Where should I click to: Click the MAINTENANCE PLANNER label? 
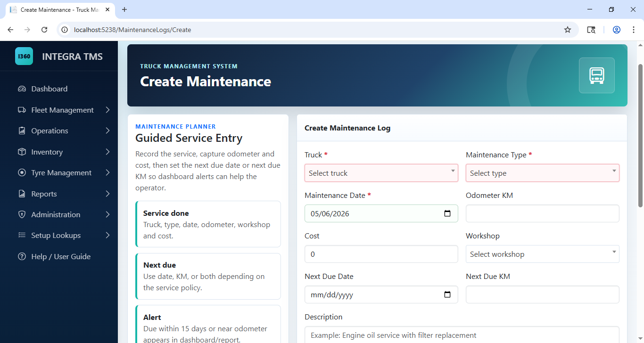[175, 126]
